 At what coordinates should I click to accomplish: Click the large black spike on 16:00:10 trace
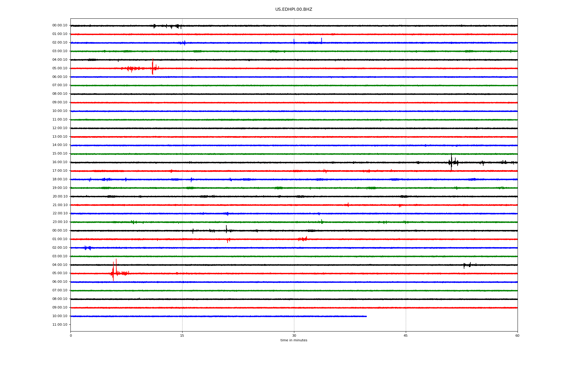coord(451,162)
